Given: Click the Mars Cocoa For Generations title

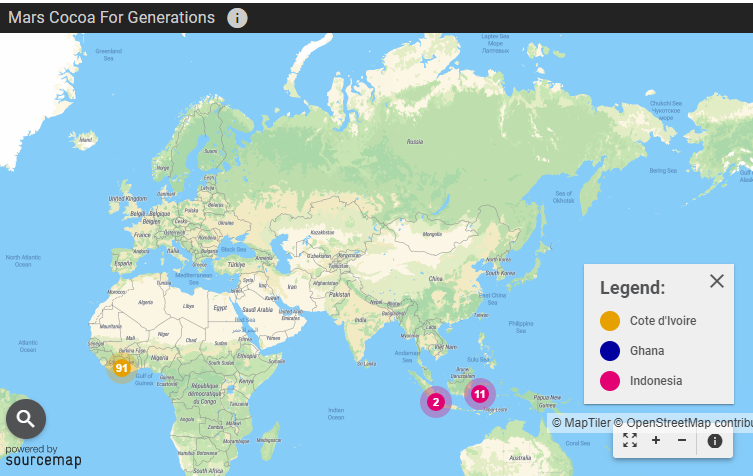Looking at the screenshot, I should coord(111,17).
